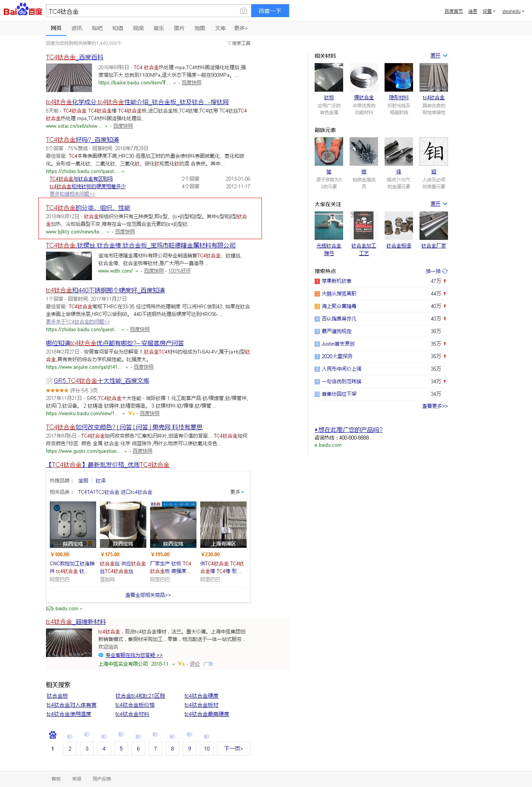This screenshot has width=532, height=787.
Task: Go to results page 2
Action: tap(70, 749)
